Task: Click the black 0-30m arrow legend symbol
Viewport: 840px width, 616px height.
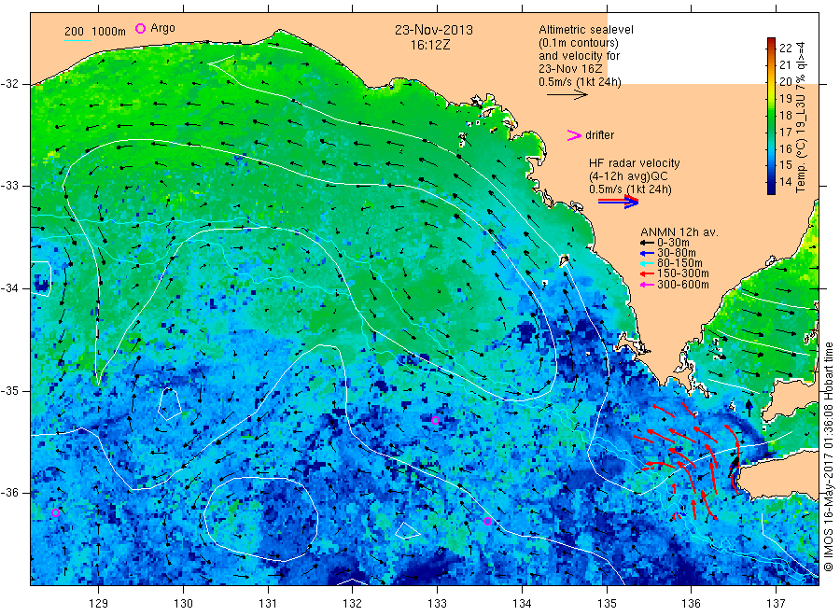Action: [647, 243]
